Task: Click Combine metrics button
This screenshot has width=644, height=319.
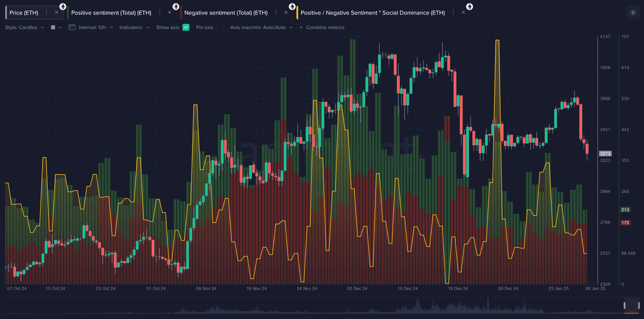Action: click(x=322, y=27)
